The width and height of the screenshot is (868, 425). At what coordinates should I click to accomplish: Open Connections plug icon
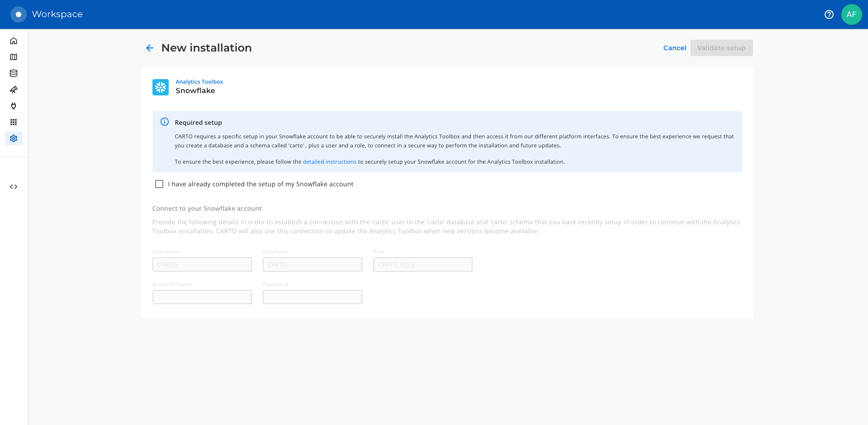tap(14, 106)
